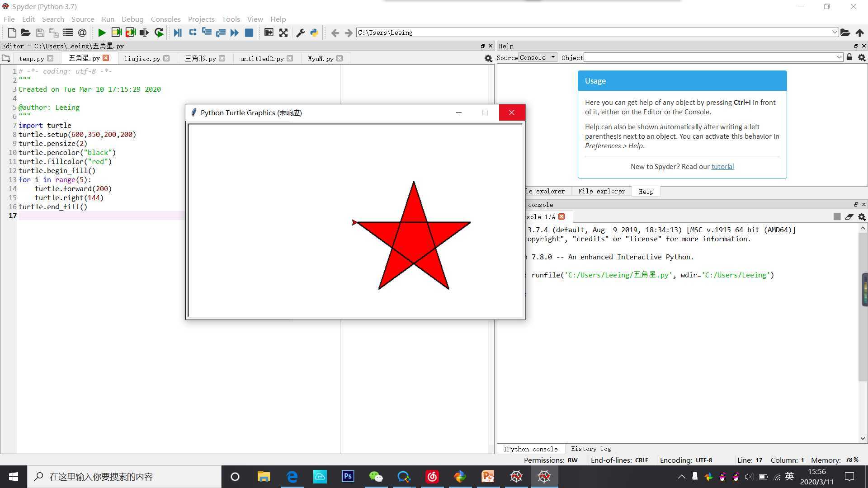Go back with the left arrow
The image size is (868, 488).
pyautogui.click(x=335, y=33)
